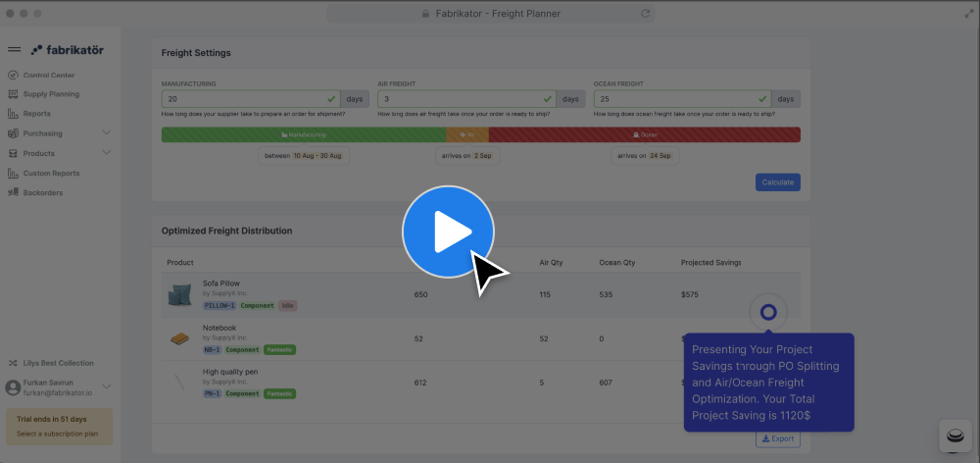Click the Purchasing icon
Image resolution: width=980 pixels, height=463 pixels.
(13, 133)
